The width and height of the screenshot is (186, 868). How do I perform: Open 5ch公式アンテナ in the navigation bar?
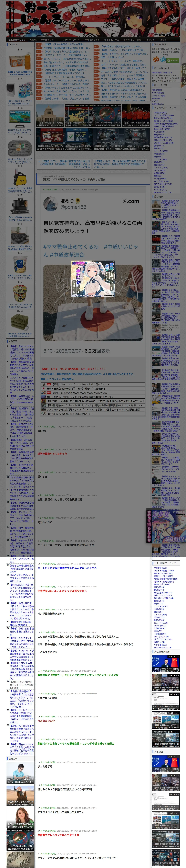click(17, 40)
